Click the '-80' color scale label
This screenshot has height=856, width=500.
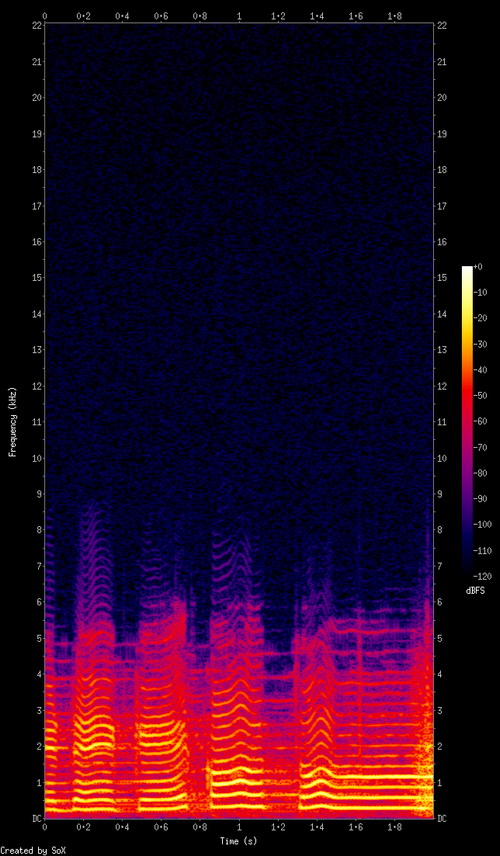[480, 473]
